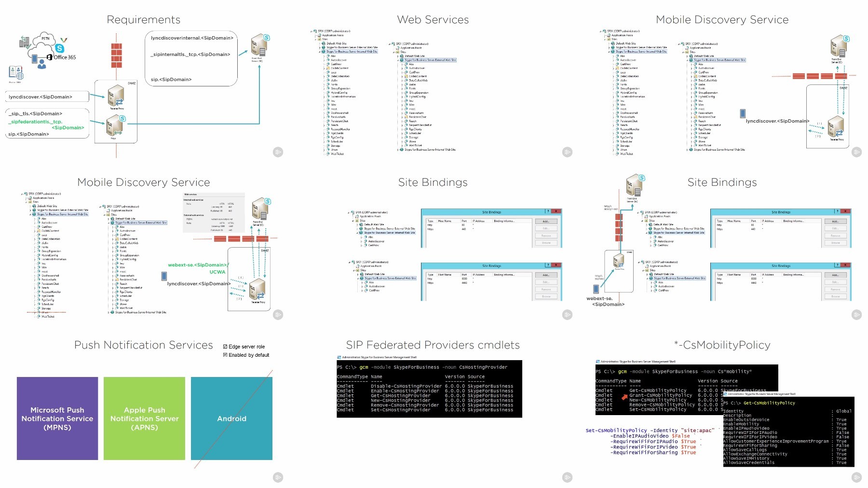Toggle the Enabled by default checkbox
This screenshot has width=868, height=488.
225,355
